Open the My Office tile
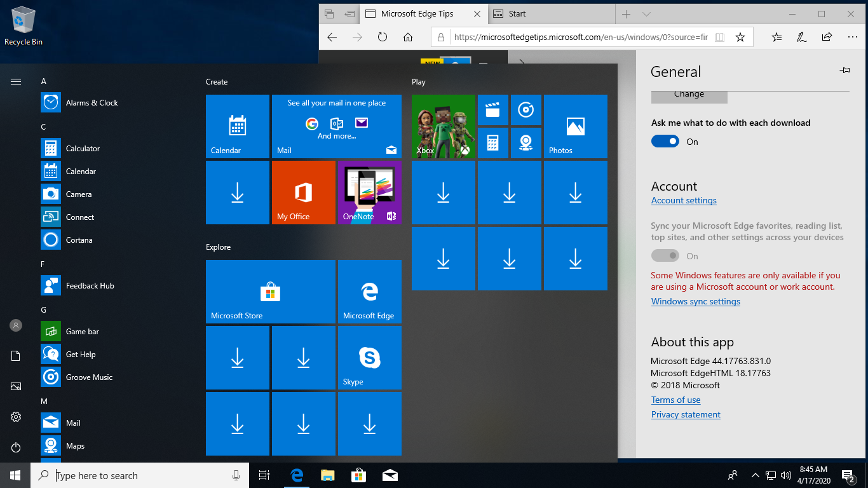Viewport: 868px width, 488px height. (x=304, y=193)
